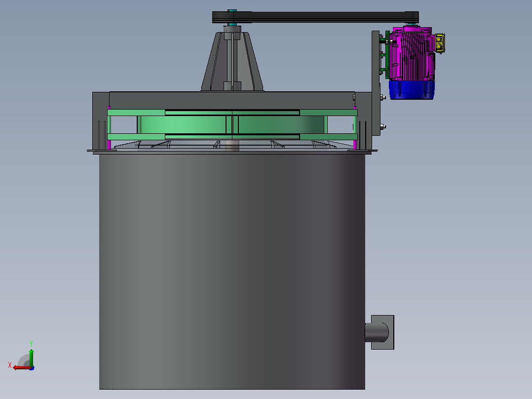Select the dark cover plate under the cone

pyautogui.click(x=232, y=101)
